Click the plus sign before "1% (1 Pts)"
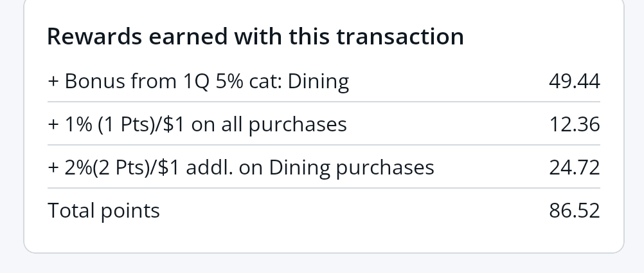The image size is (644, 273). coord(53,125)
